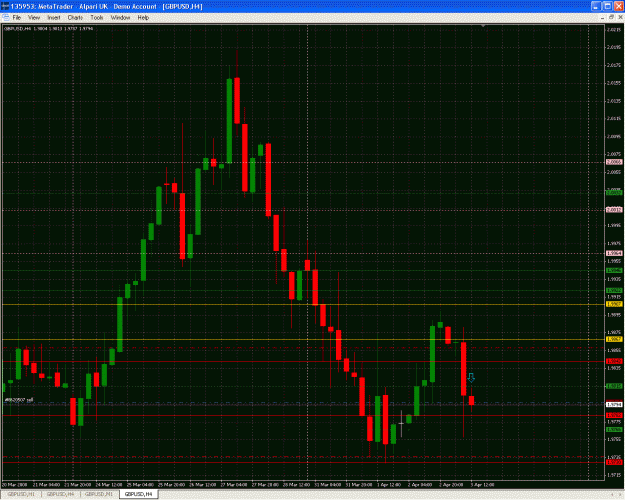Image resolution: width=625 pixels, height=500 pixels.
Task: Open the Window menu
Action: pos(120,18)
